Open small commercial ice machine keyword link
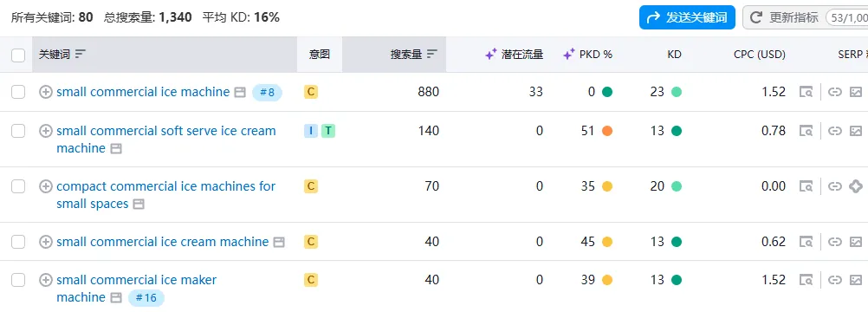The image size is (868, 312). click(x=143, y=92)
